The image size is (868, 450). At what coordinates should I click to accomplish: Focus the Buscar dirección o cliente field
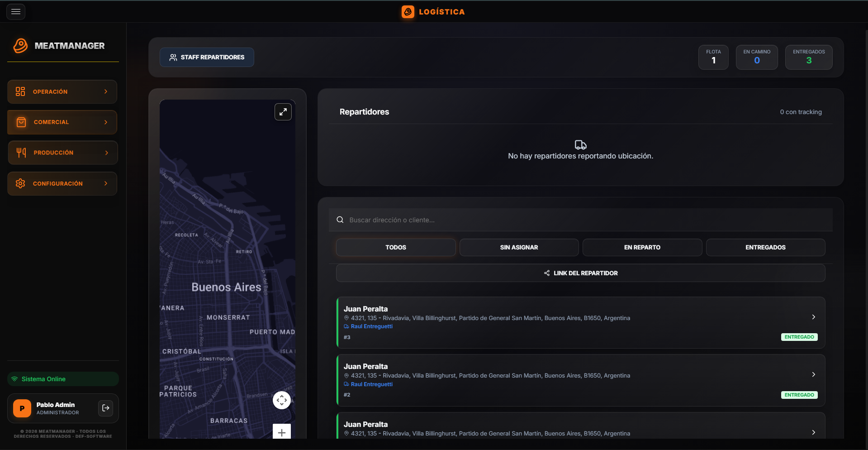point(580,220)
